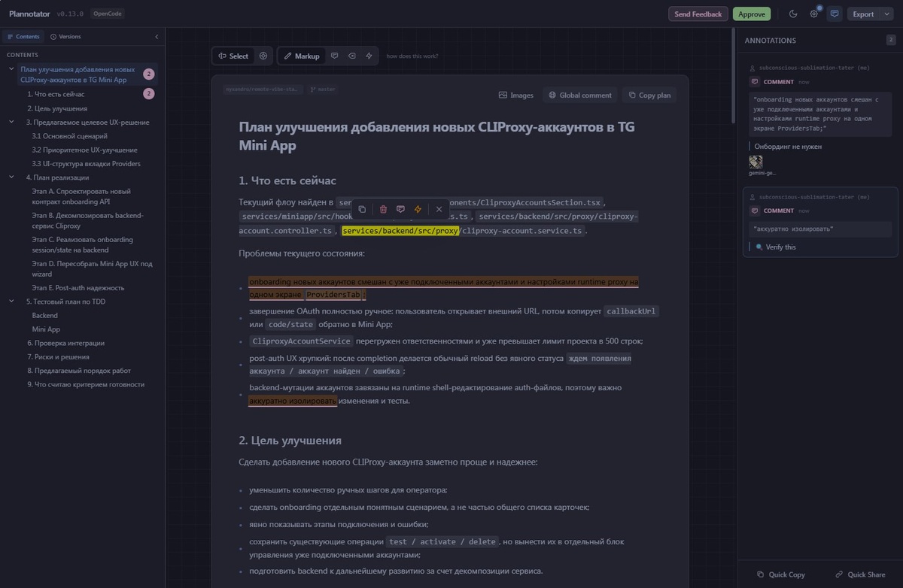
Task: Click the target icon next to Select
Action: click(263, 56)
